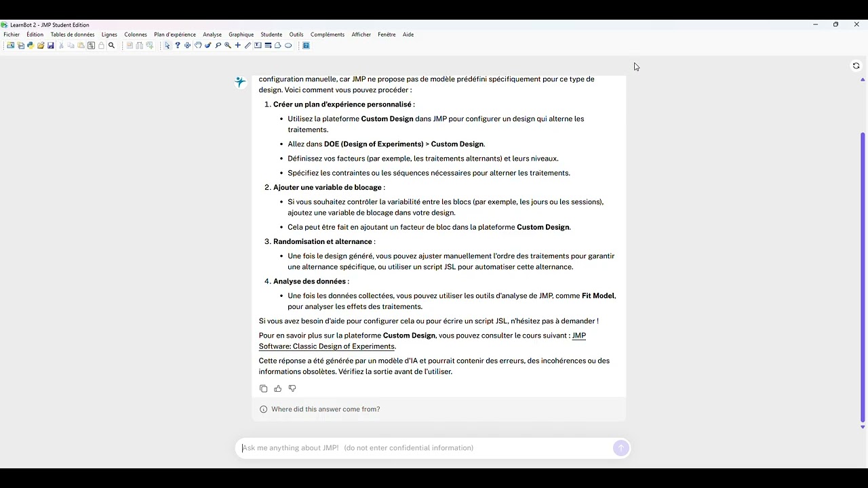The image size is (868, 488).
Task: Click the bold text 'Fit Model'
Action: click(x=598, y=296)
